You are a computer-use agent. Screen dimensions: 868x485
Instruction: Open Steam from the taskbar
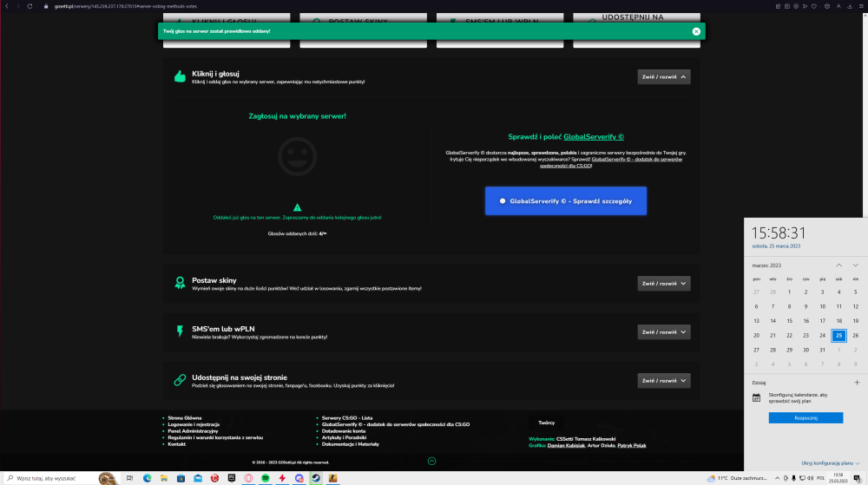tap(316, 478)
